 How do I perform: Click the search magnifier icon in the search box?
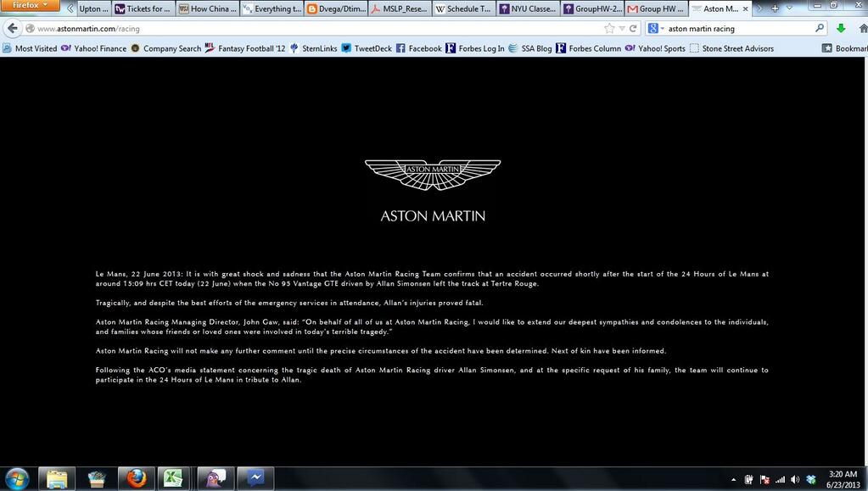(820, 28)
